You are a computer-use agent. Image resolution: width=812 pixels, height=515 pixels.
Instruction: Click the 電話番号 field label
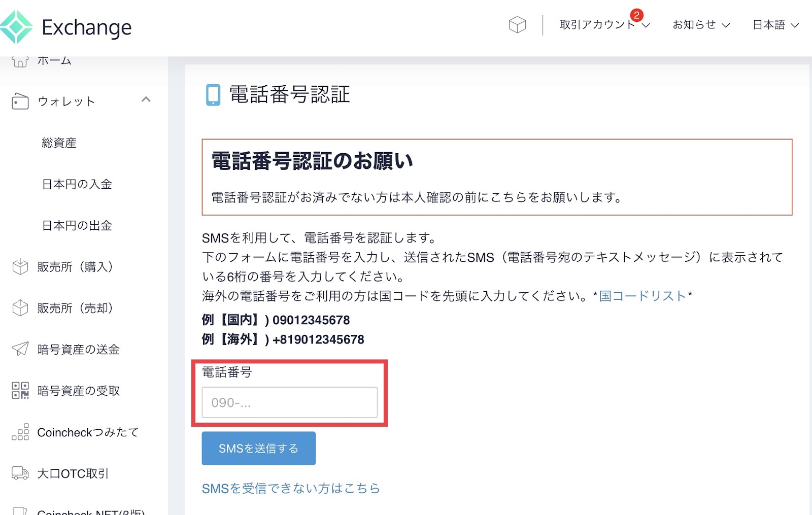tap(227, 372)
